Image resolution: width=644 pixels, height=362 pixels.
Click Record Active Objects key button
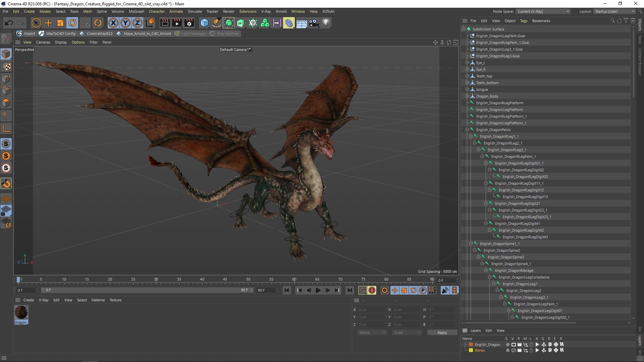[362, 290]
